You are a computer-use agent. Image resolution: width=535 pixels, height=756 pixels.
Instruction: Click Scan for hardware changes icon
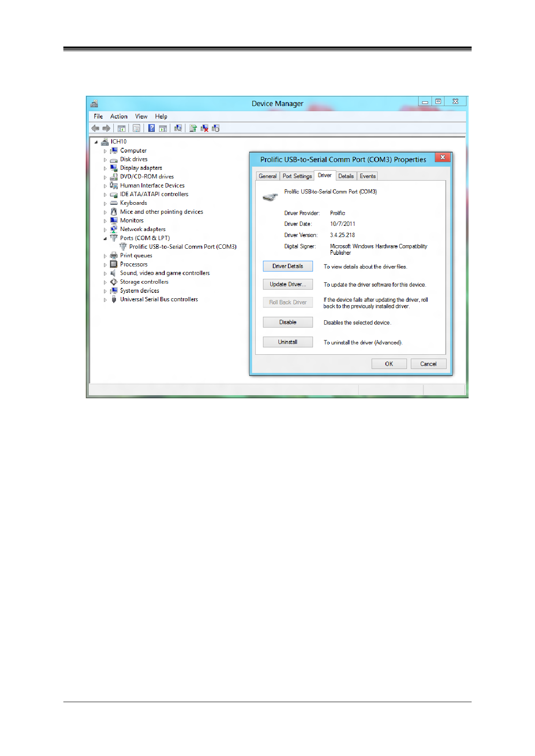[x=178, y=128]
